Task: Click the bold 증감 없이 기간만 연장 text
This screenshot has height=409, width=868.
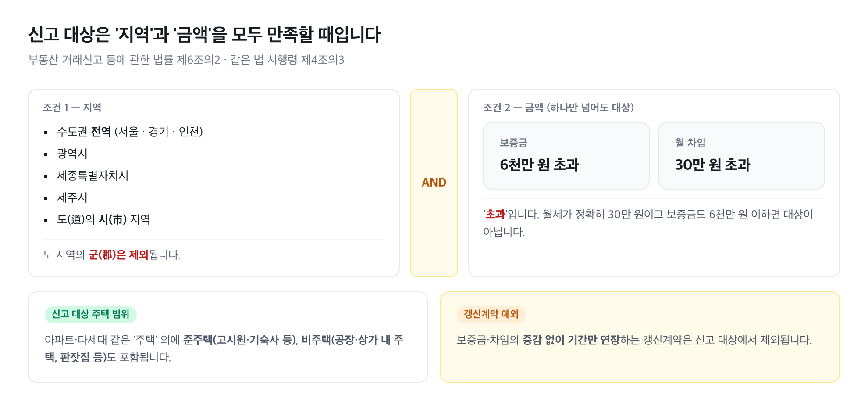Action: click(x=571, y=340)
